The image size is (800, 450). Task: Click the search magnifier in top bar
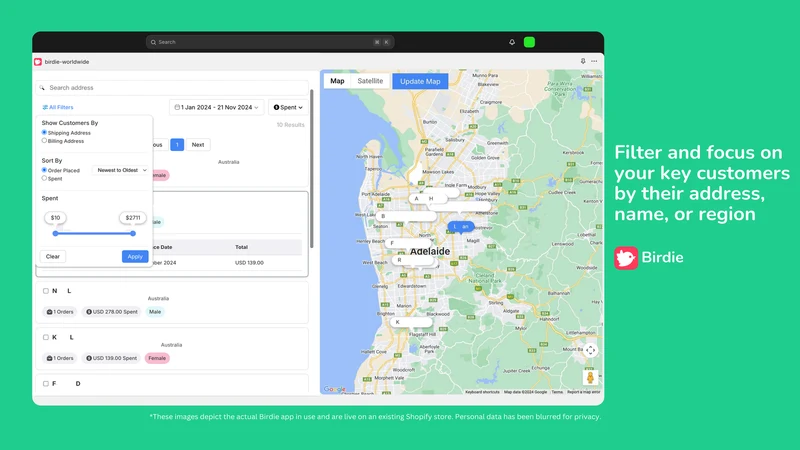(153, 42)
